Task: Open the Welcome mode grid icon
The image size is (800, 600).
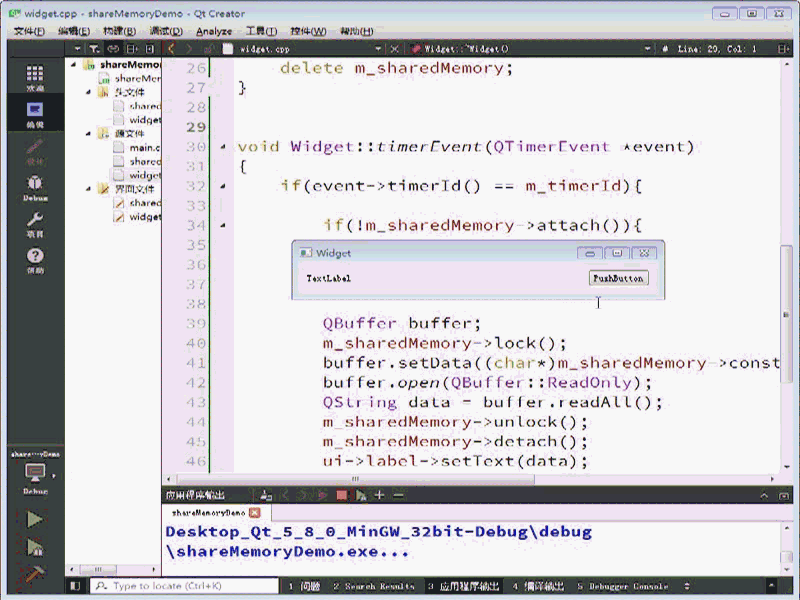Action: tap(35, 74)
